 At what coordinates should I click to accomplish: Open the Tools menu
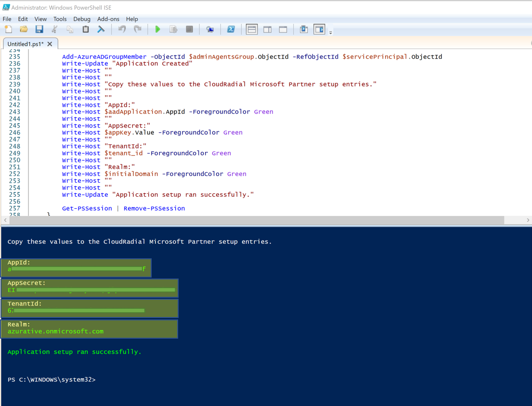(x=60, y=19)
